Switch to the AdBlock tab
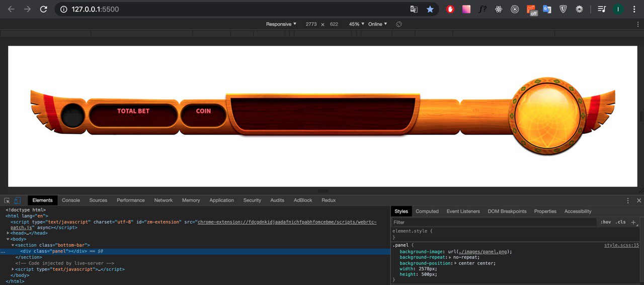Image resolution: width=644 pixels, height=285 pixels. (303, 200)
